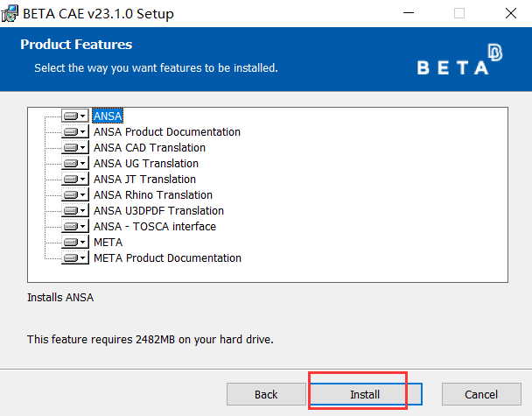Select ANSA - TOSCA interface in feature tree
Viewport: 532px width, 416px height.
pyautogui.click(x=155, y=226)
